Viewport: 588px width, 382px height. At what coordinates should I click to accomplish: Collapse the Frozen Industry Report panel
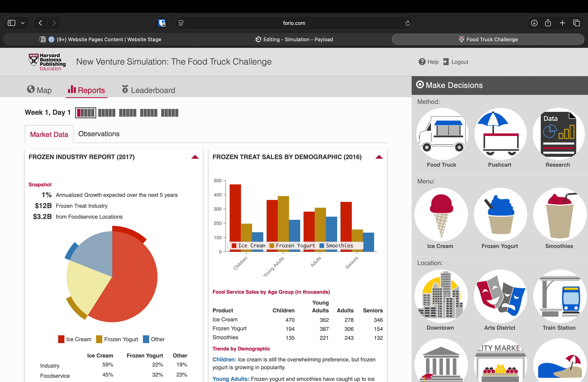(195, 157)
